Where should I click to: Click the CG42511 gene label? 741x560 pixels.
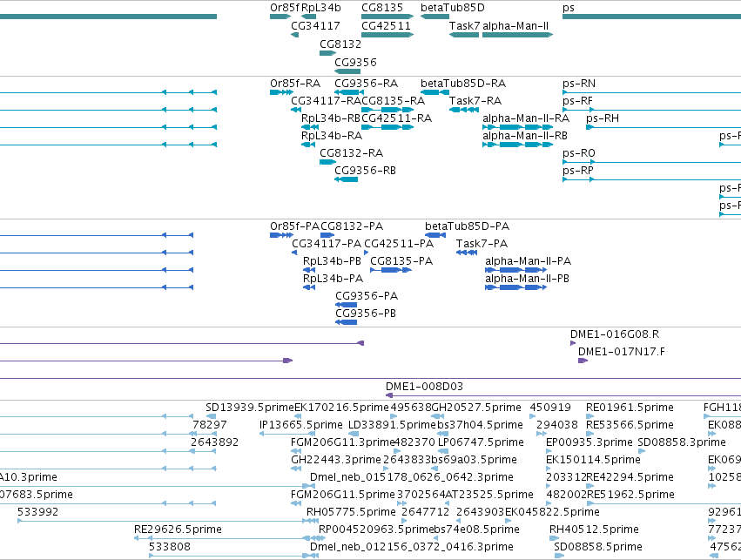(386, 26)
